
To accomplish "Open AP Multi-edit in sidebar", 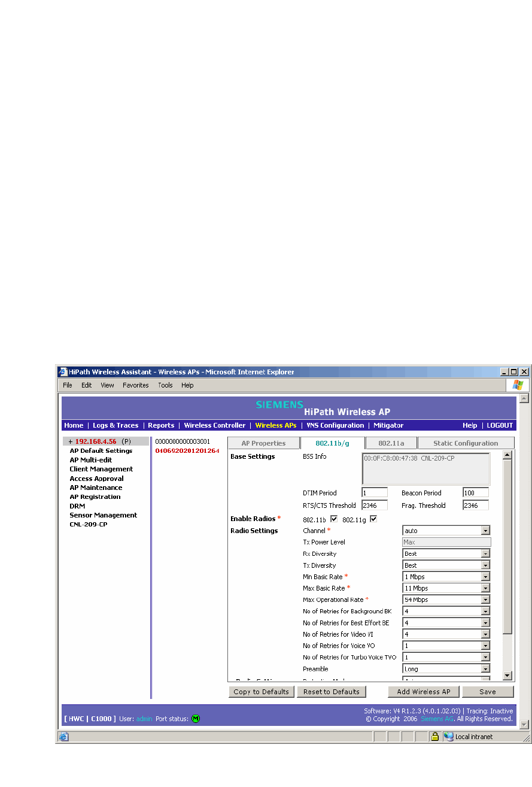I will [x=91, y=460].
